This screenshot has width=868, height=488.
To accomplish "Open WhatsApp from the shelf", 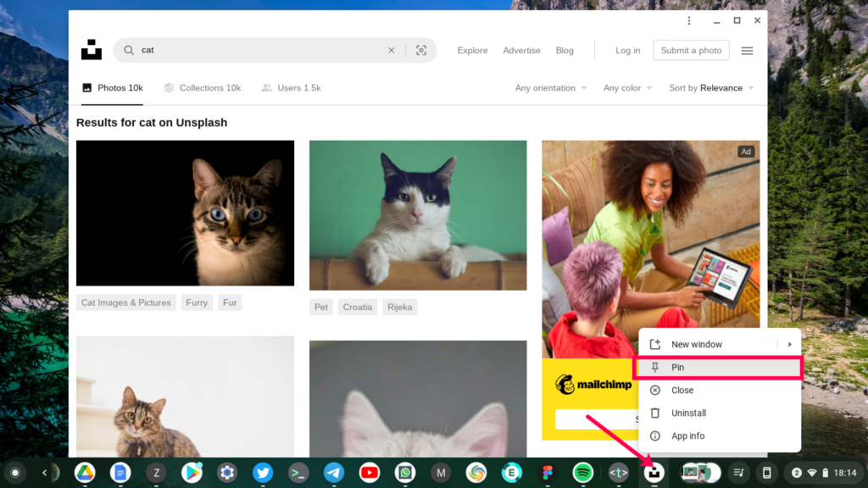I will [x=405, y=473].
